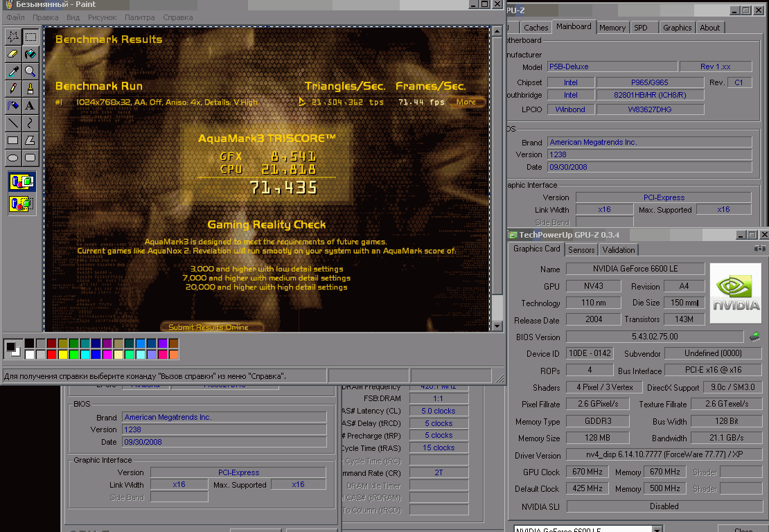Open the Рисунок menu in Paint

coord(103,17)
